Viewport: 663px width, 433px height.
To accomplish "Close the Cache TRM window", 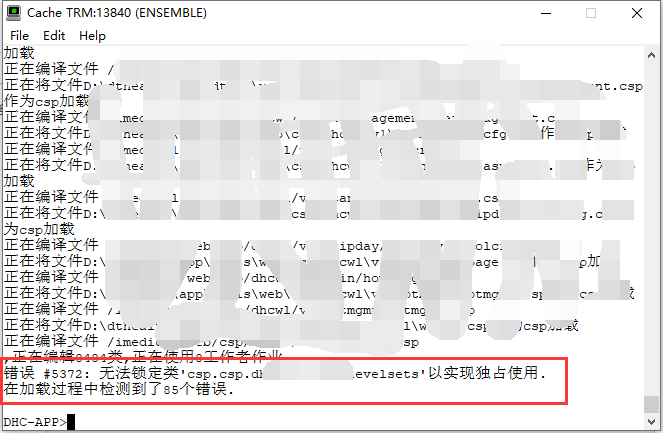I will 636,13.
